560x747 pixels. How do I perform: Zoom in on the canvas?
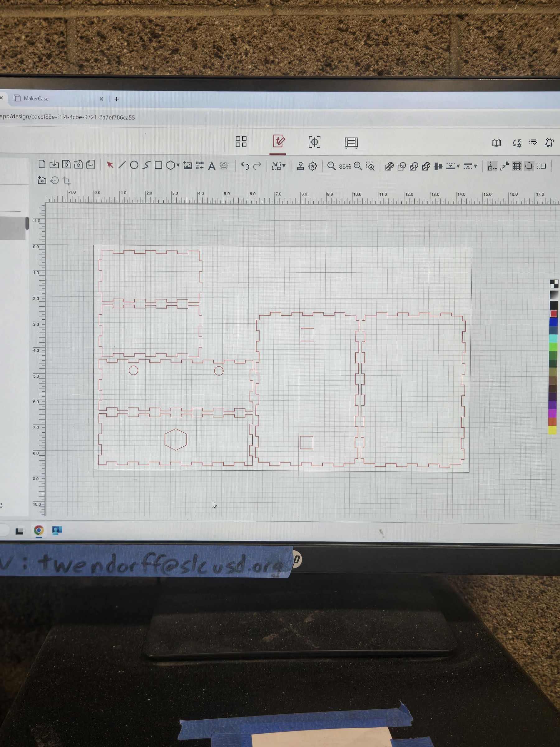point(358,166)
